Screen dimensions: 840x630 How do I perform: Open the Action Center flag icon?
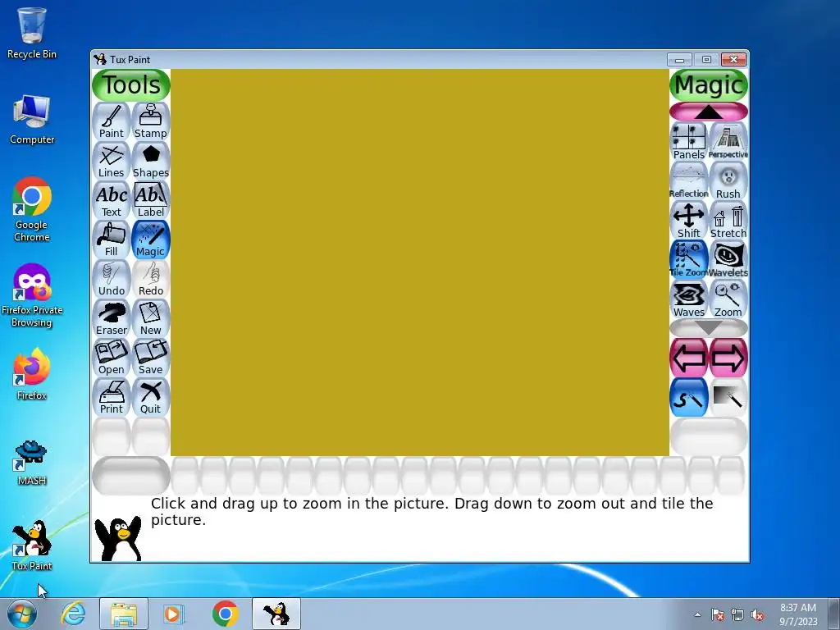[x=717, y=615]
